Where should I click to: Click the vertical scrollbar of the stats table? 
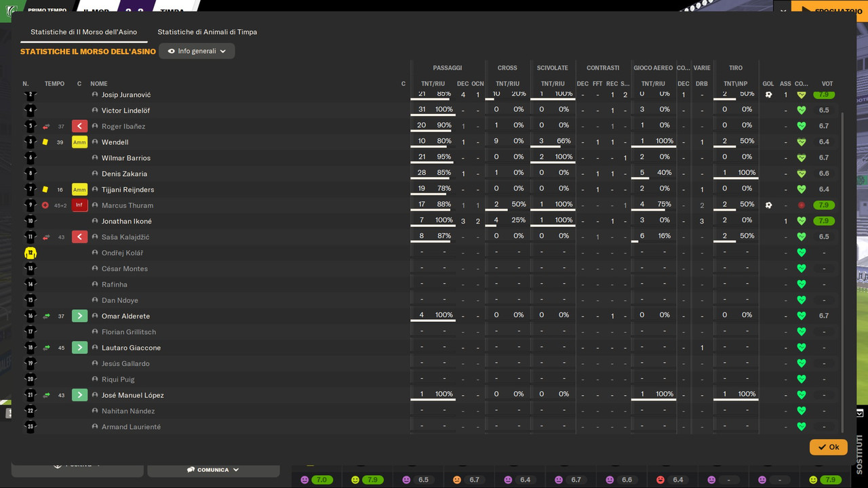click(x=842, y=271)
